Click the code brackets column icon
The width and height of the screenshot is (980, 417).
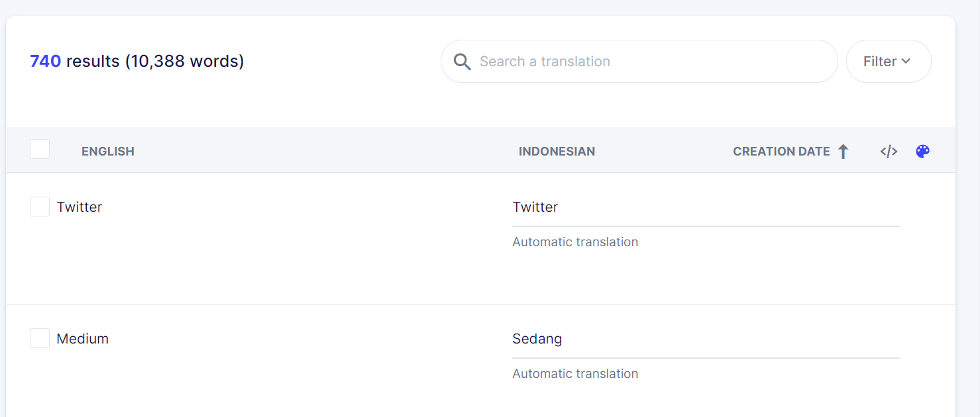tap(889, 152)
